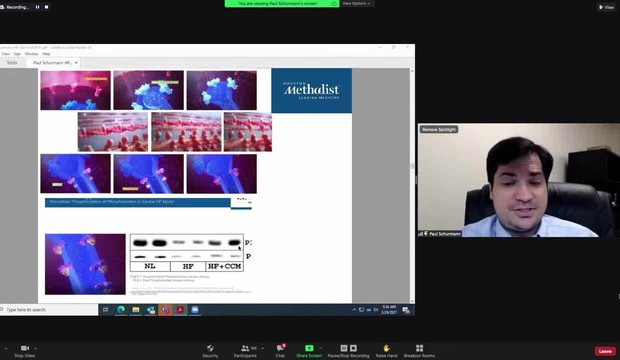Image resolution: width=620 pixels, height=360 pixels.
Task: Pause recording using top-left pause icon
Action: (x=38, y=7)
